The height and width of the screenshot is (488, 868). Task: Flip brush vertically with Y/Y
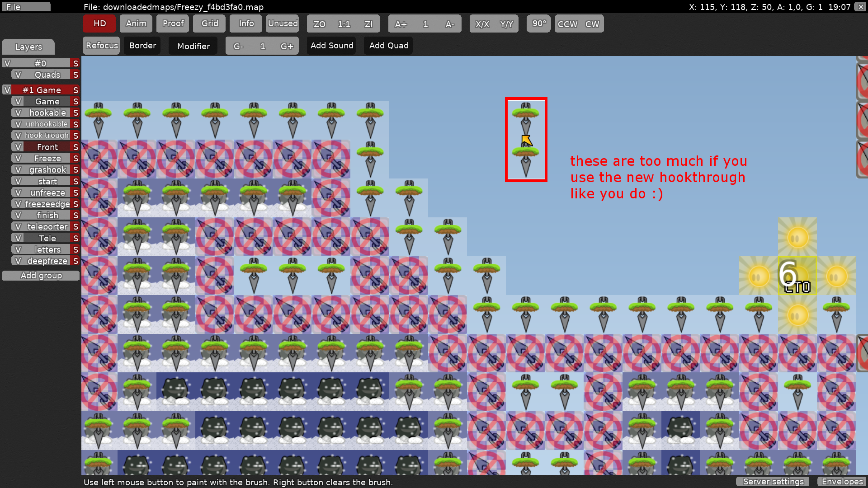coord(506,24)
